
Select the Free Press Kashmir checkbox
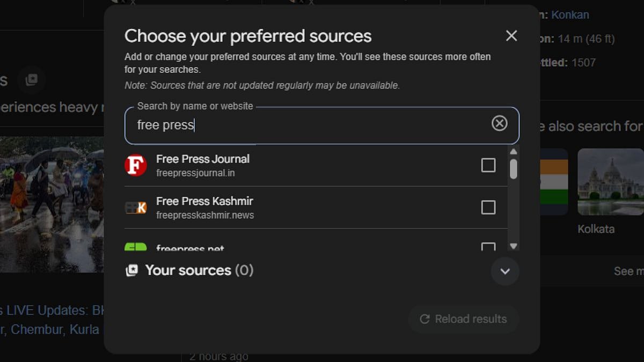tap(488, 208)
